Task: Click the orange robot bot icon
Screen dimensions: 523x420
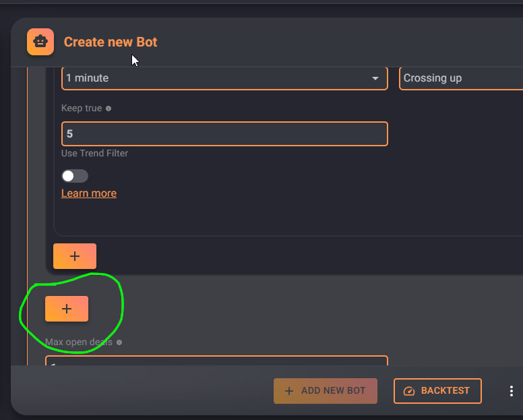Action: (40, 42)
